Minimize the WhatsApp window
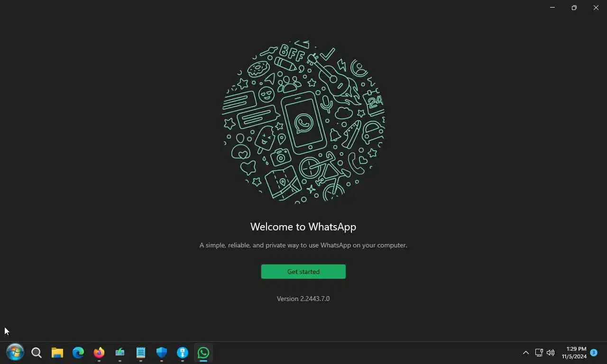 [552, 8]
